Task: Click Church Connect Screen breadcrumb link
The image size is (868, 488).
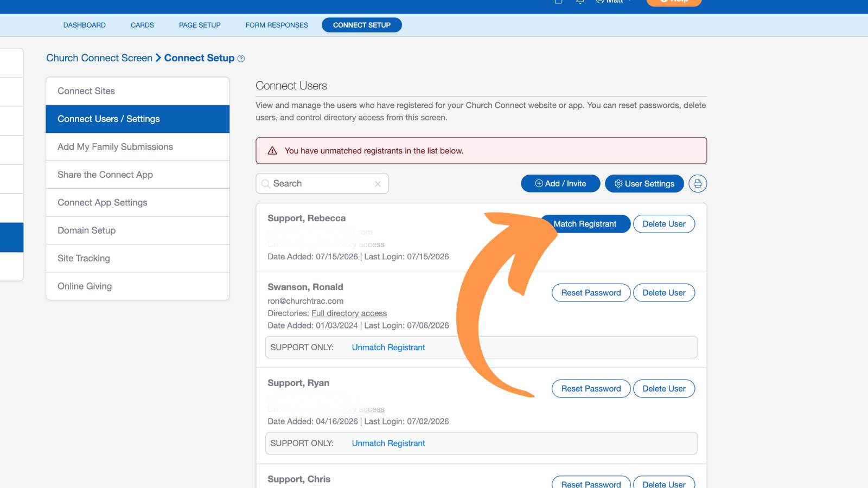Action: pyautogui.click(x=99, y=58)
